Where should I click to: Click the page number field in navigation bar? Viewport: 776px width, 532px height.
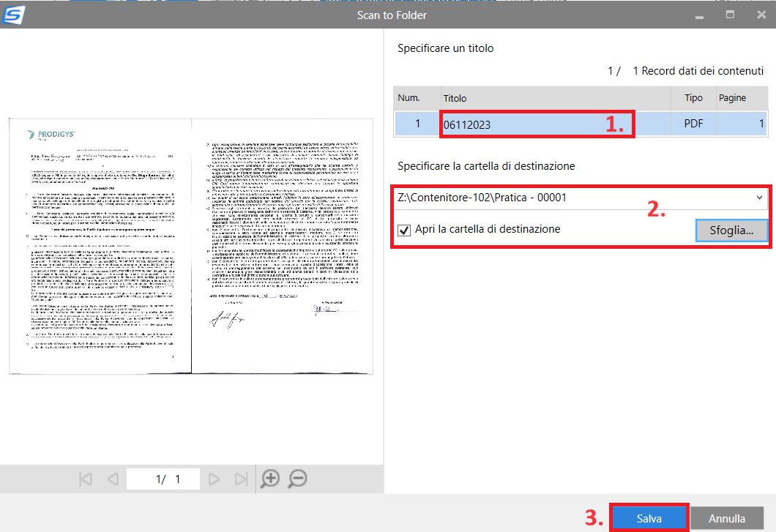coord(168,479)
